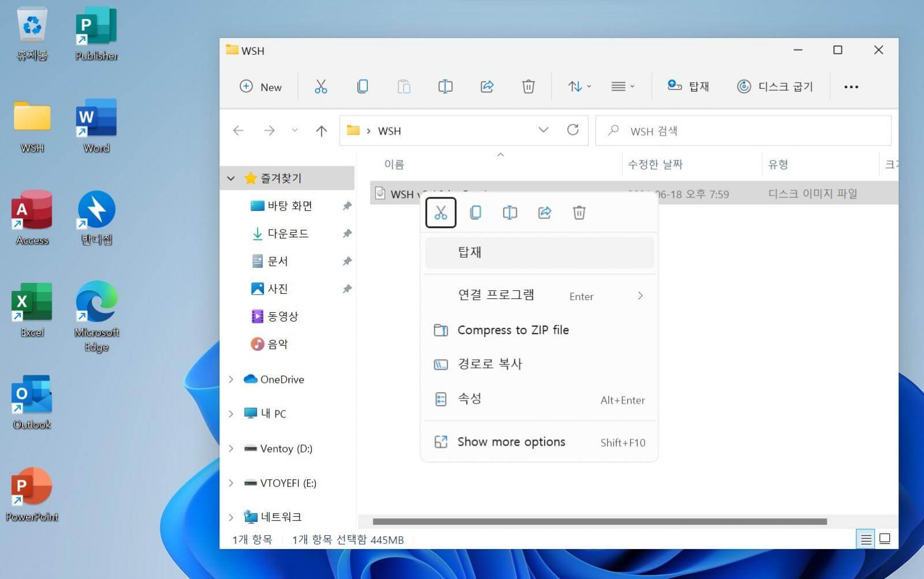Click the 탑재 mount button in the toolbar

click(688, 87)
